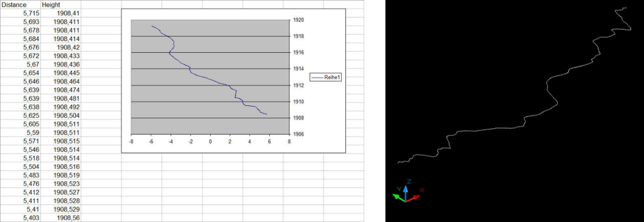The height and width of the screenshot is (222, 644).
Task: Select the cell containing 5,403
Action: pos(21,217)
